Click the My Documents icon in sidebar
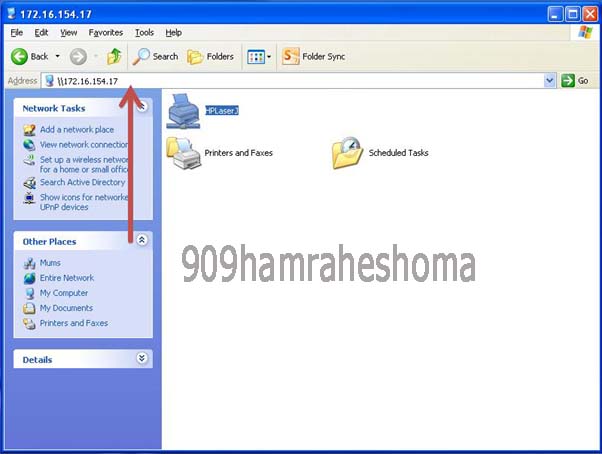The image size is (602, 454). pos(29,309)
